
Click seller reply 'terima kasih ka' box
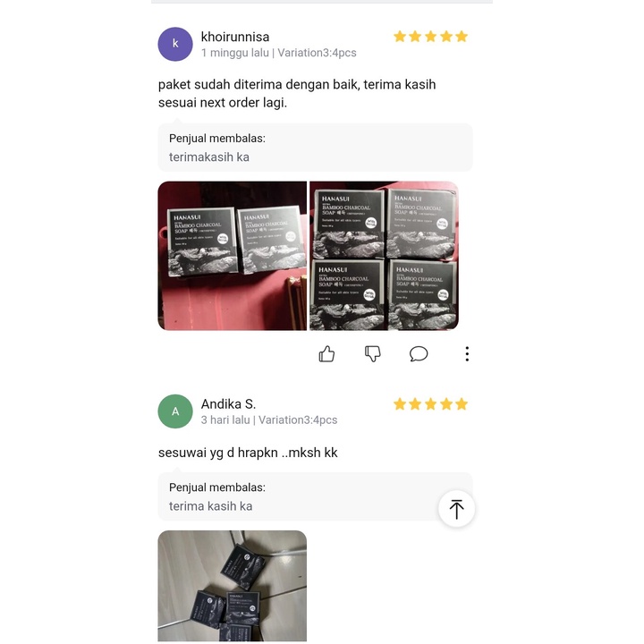tap(315, 496)
